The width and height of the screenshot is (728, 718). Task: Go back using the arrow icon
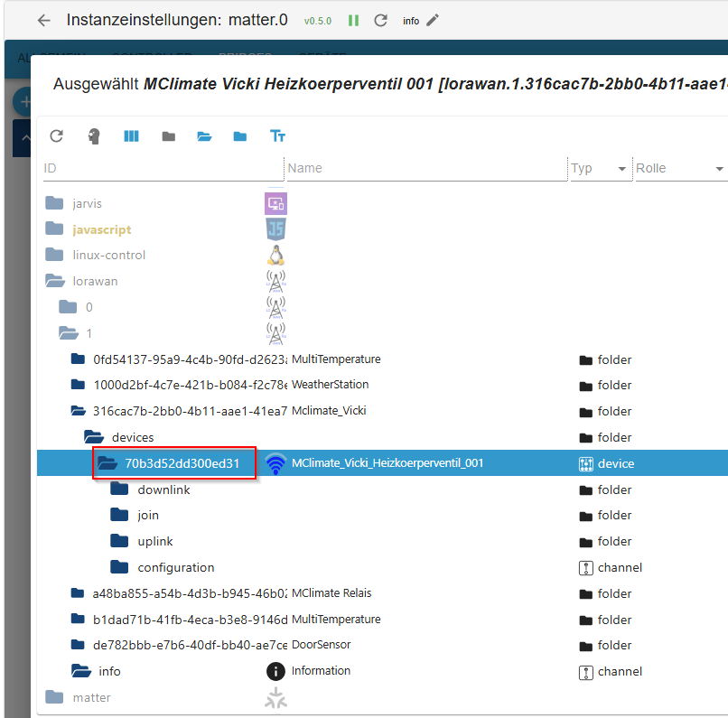click(x=44, y=21)
